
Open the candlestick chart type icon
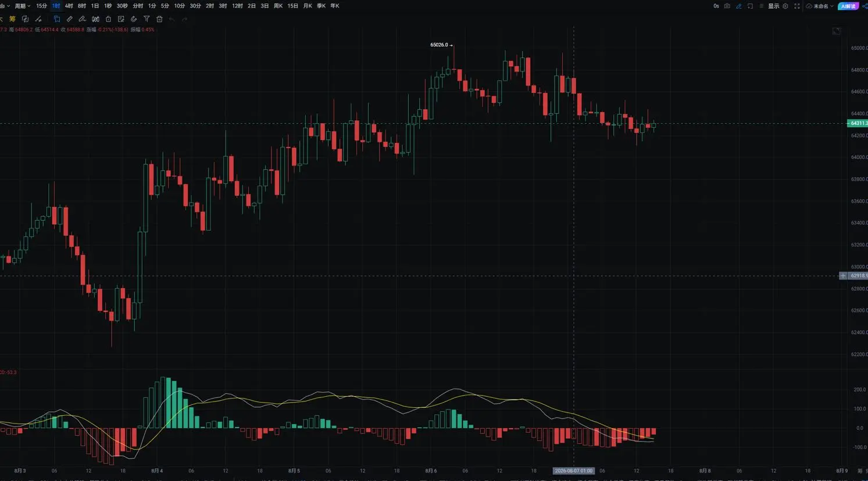(95, 19)
